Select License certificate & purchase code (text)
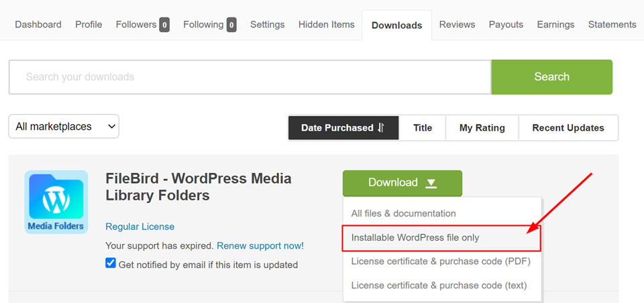The image size is (644, 303). coord(439,286)
